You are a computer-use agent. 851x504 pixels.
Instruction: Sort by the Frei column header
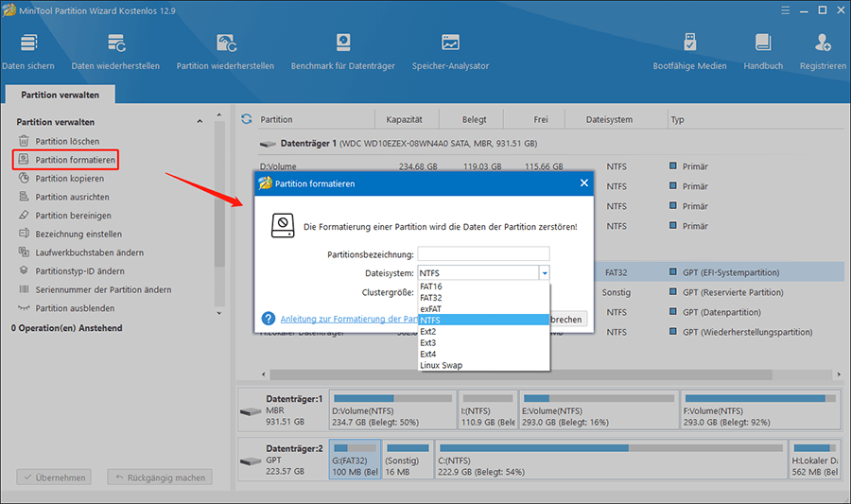click(541, 119)
